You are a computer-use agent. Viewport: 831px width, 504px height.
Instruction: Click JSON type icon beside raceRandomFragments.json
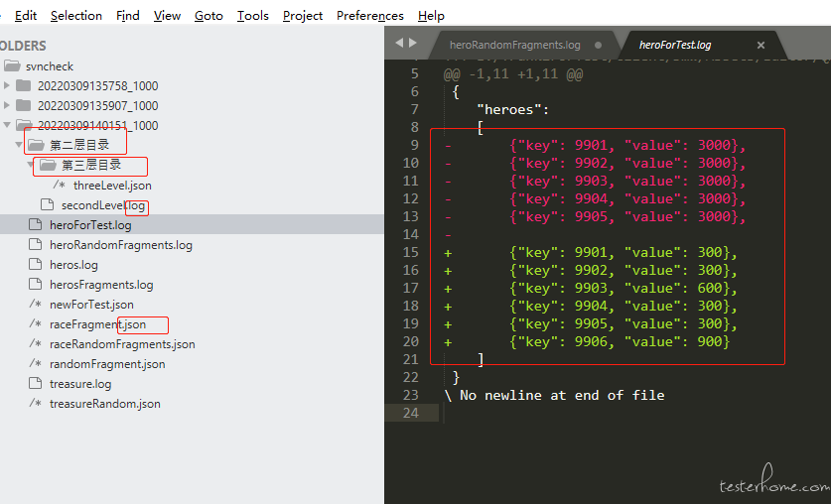click(x=35, y=344)
